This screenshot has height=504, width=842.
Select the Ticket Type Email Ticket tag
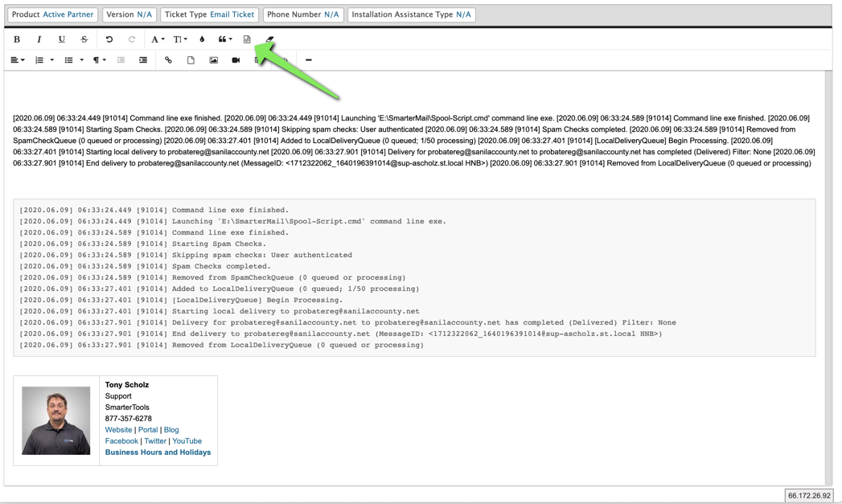click(209, 14)
